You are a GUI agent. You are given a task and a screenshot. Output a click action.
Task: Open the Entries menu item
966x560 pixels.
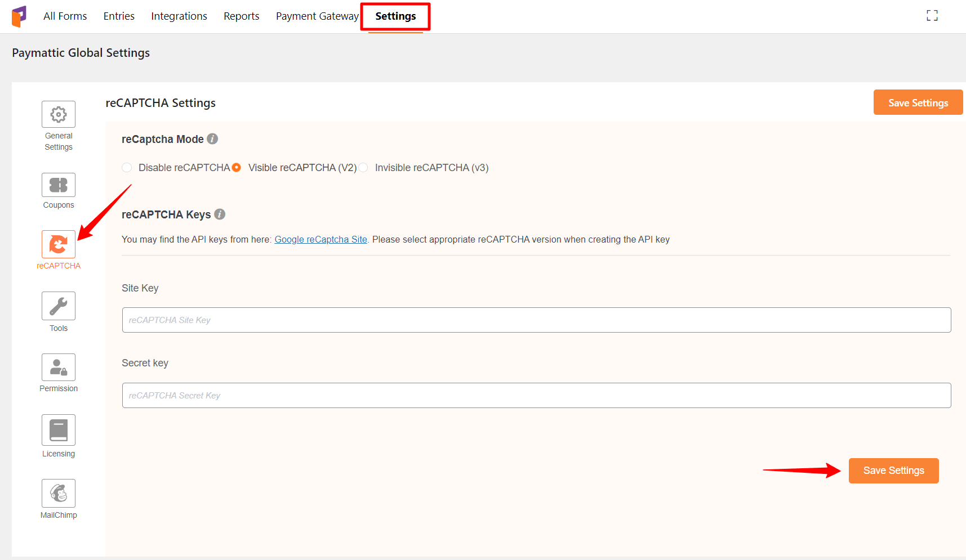click(119, 16)
